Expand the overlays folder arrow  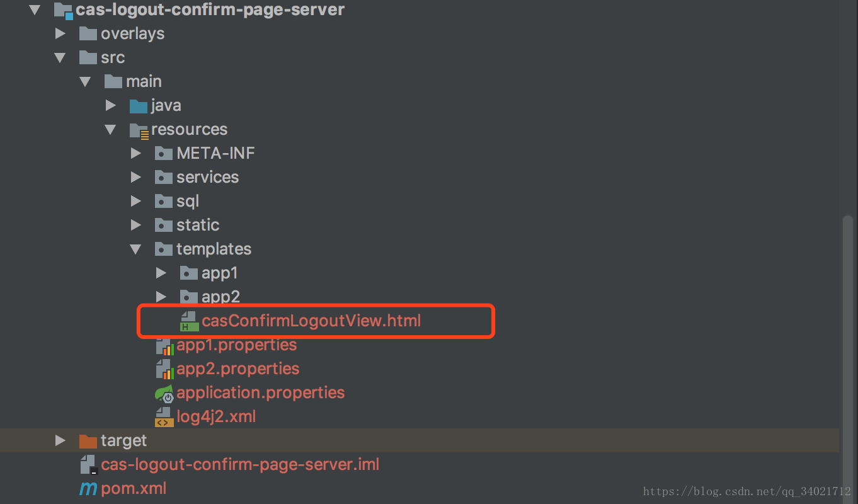tap(60, 33)
